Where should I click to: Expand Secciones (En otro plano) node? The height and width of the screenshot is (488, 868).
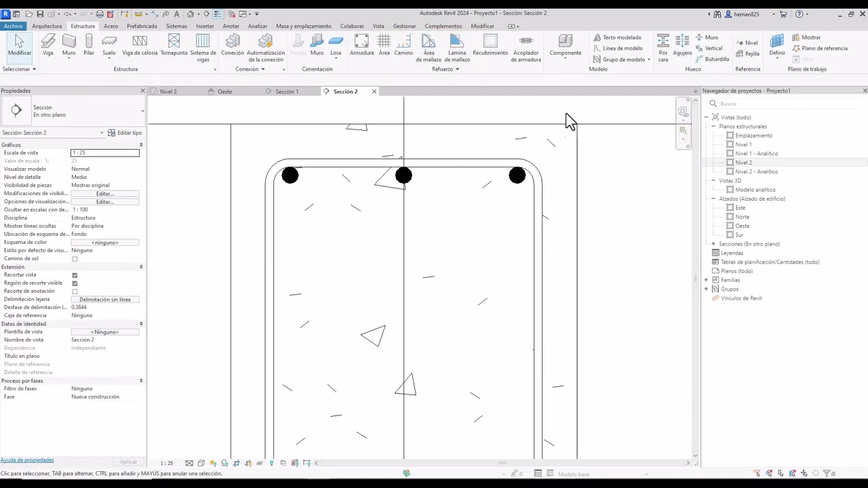pyautogui.click(x=713, y=244)
